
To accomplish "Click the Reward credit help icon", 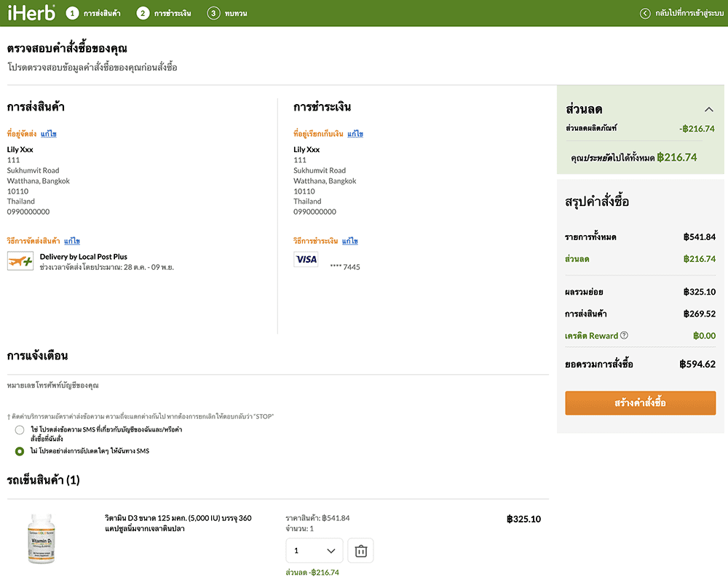I will click(x=624, y=335).
